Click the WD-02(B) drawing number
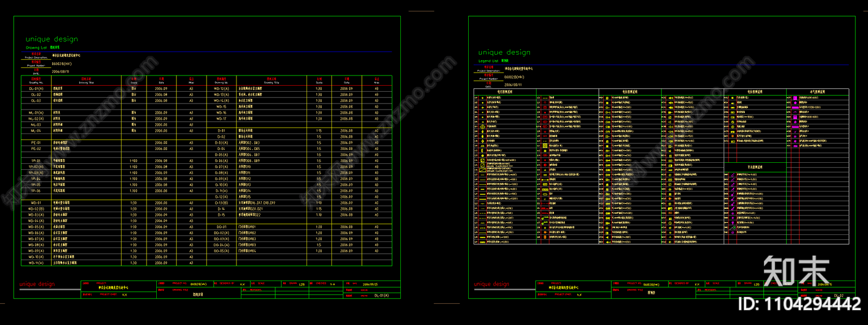This screenshot has width=868, height=325. click(x=36, y=209)
